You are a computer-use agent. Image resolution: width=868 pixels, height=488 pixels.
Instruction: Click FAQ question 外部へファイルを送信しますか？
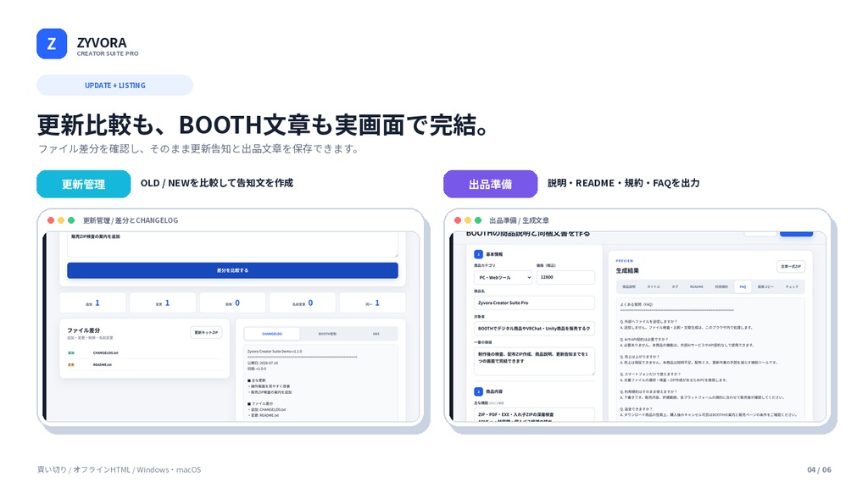[648, 321]
